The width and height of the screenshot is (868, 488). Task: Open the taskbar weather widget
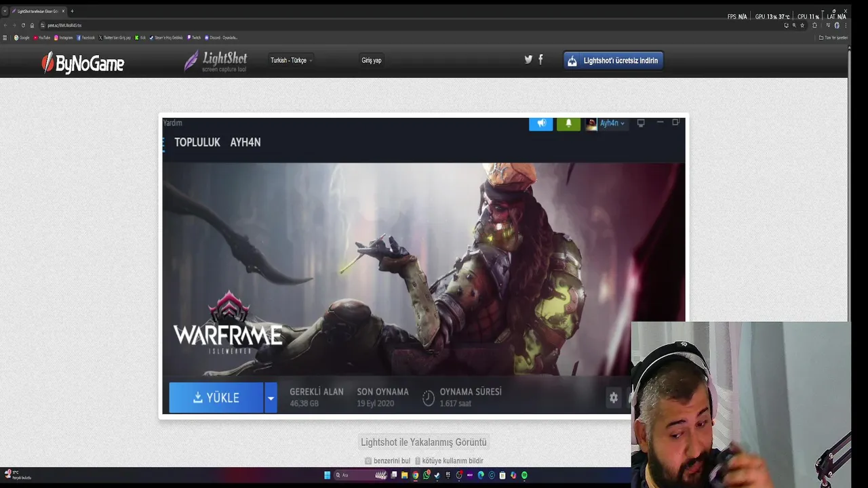pyautogui.click(x=18, y=475)
